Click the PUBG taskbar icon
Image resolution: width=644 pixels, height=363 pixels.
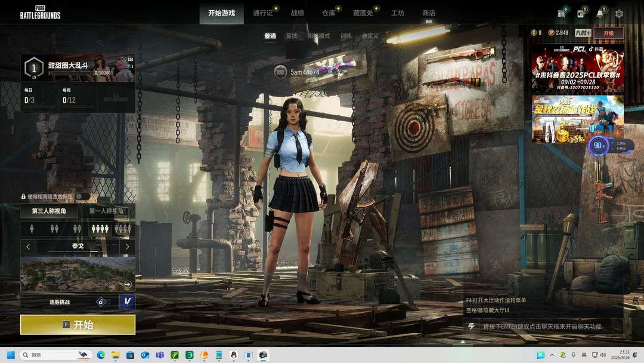[x=264, y=355]
